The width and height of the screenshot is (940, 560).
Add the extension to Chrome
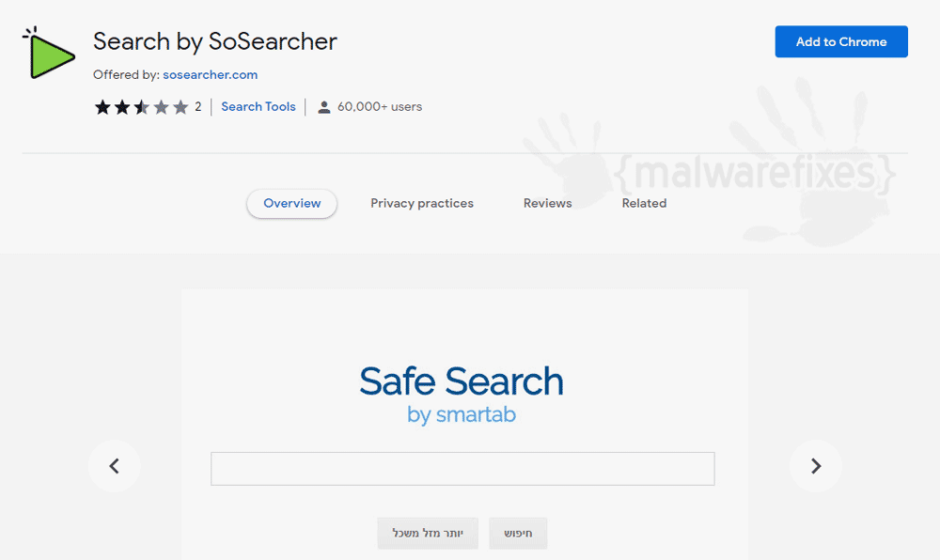841,42
